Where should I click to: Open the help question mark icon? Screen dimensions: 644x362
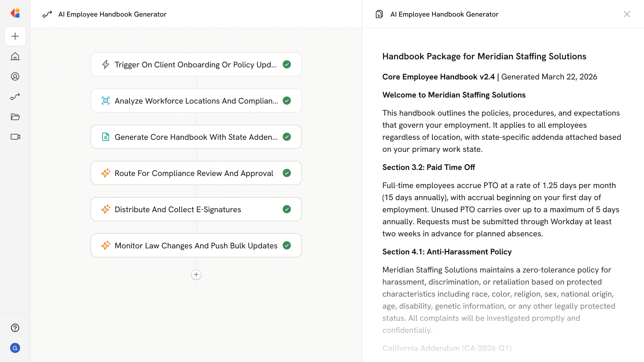click(x=15, y=328)
